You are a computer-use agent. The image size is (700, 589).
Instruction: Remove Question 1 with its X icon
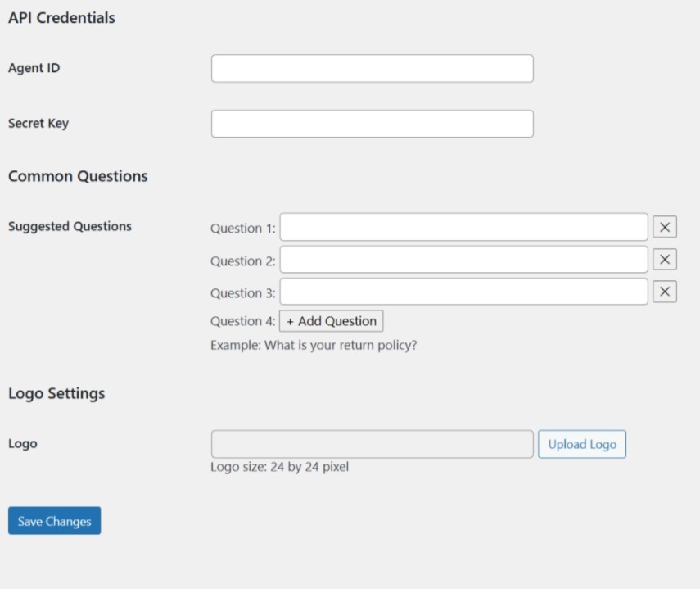pos(665,227)
